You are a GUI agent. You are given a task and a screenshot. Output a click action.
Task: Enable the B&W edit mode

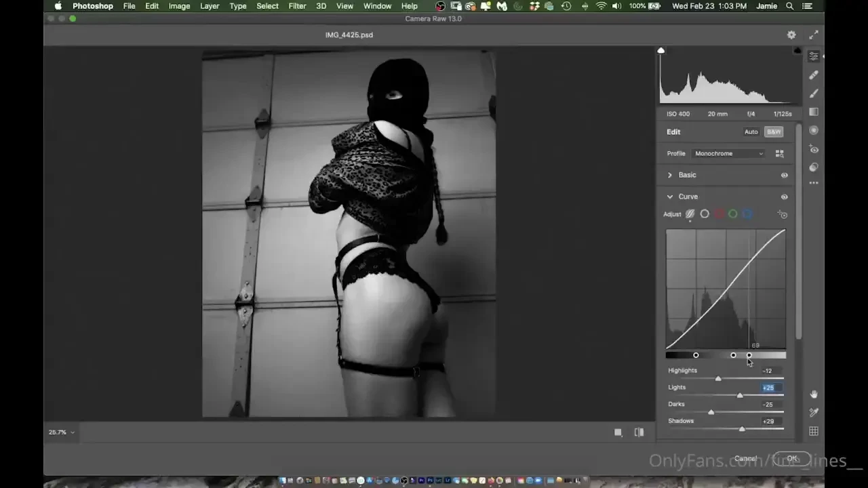coord(773,131)
